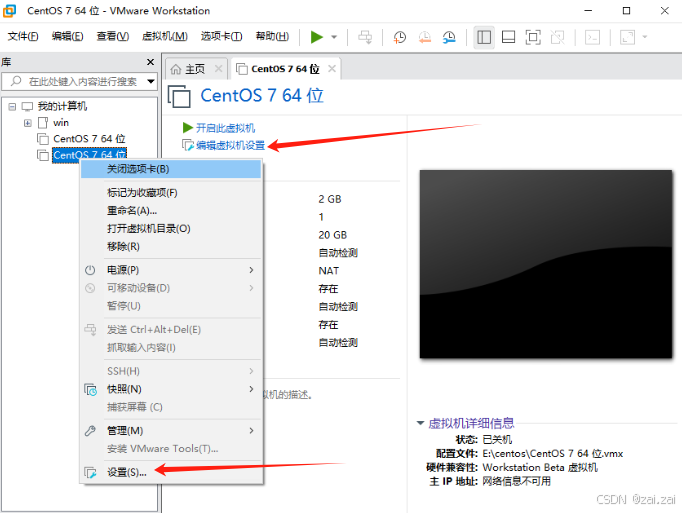Expand the 电源(P) submenu arrow
Viewport: 682px width, 513px height.
[x=251, y=270]
